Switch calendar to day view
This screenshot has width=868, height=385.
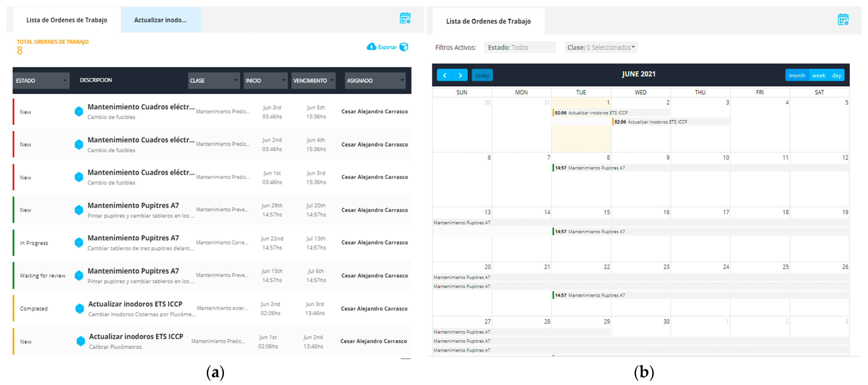[x=836, y=75]
